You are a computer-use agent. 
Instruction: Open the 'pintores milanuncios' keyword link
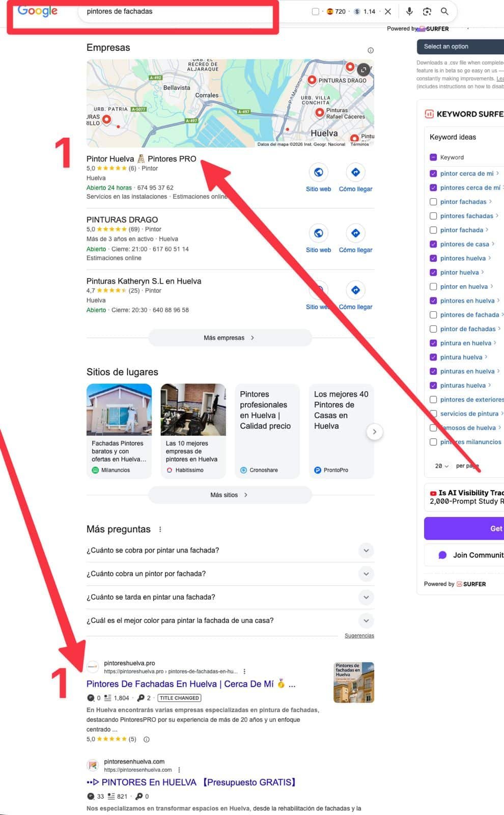471,442
